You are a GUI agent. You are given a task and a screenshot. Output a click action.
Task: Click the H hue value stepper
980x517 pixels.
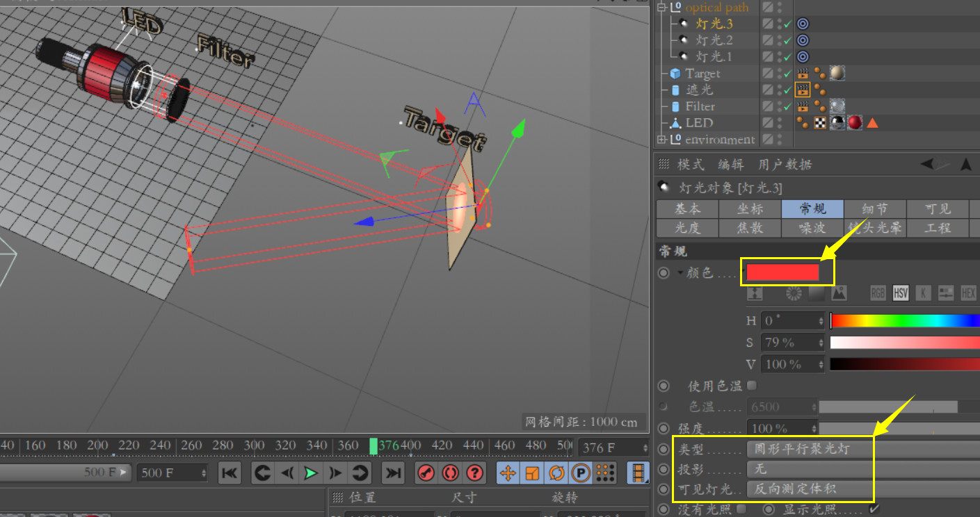point(821,321)
